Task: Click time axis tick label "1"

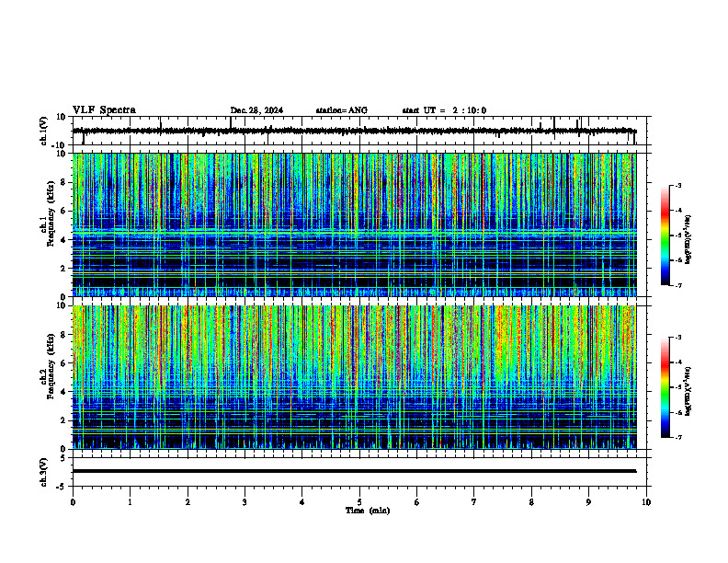Action: point(130,502)
